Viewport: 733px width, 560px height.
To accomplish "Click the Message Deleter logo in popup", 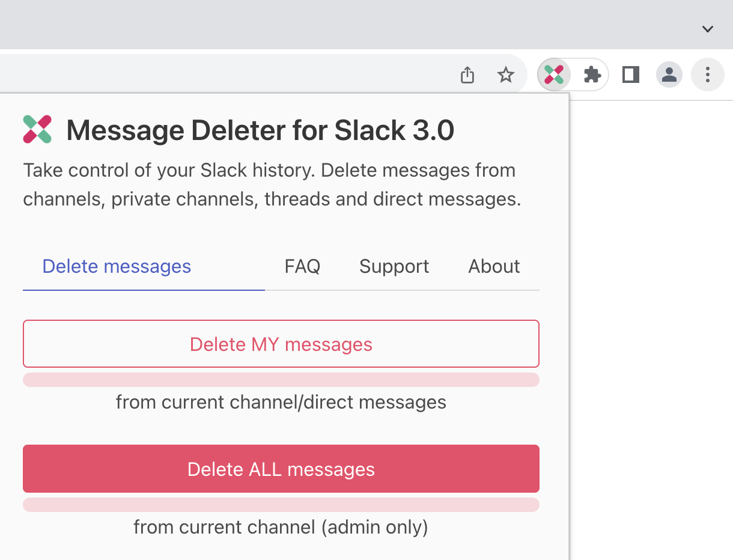I will click(37, 130).
